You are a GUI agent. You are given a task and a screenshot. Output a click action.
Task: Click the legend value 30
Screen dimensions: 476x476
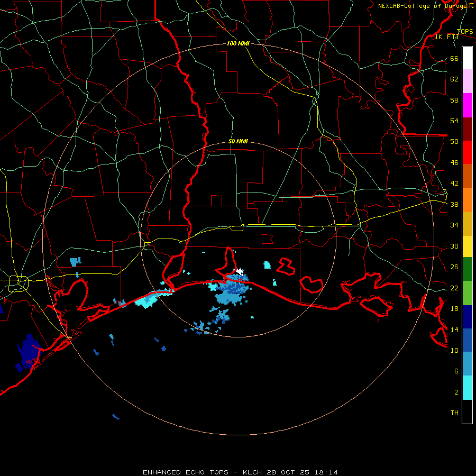coord(454,246)
